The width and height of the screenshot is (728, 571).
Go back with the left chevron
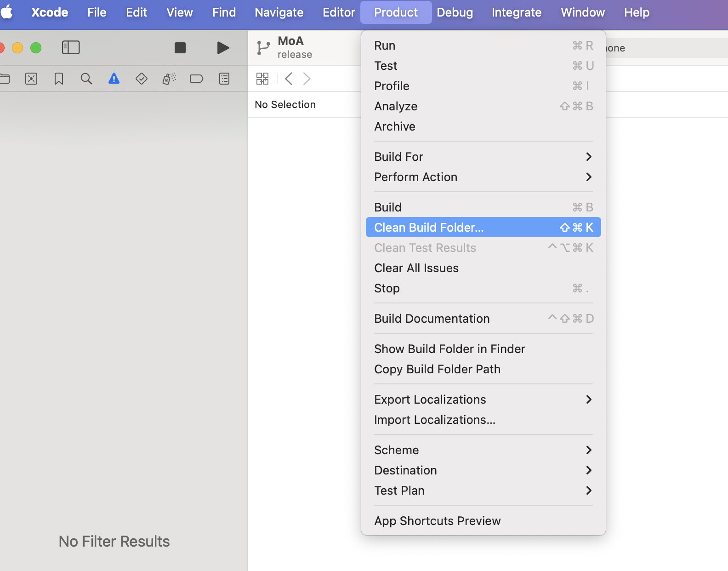click(289, 79)
